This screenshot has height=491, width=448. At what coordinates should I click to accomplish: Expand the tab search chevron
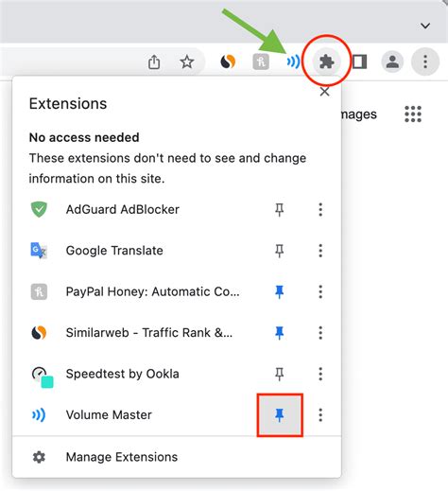pos(425,26)
